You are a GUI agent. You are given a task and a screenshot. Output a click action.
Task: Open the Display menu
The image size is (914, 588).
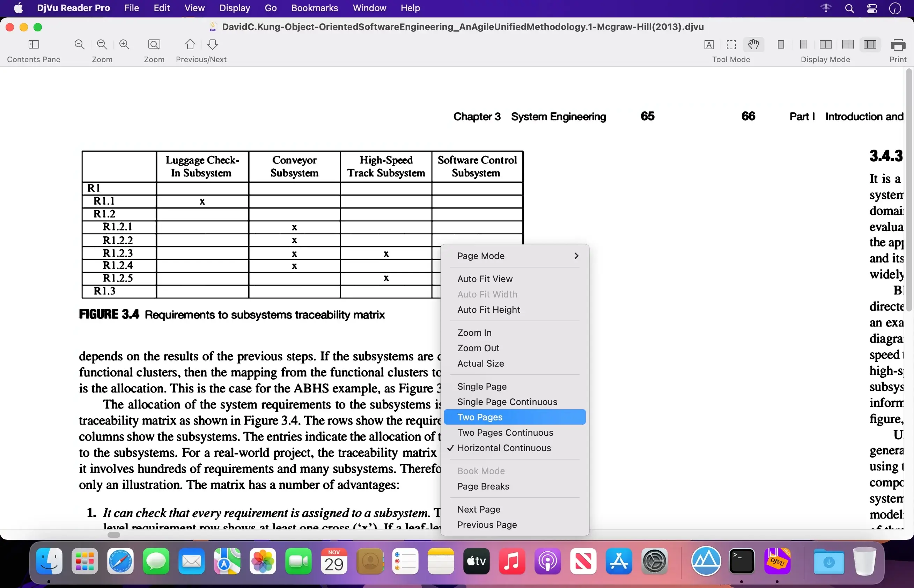coord(235,8)
